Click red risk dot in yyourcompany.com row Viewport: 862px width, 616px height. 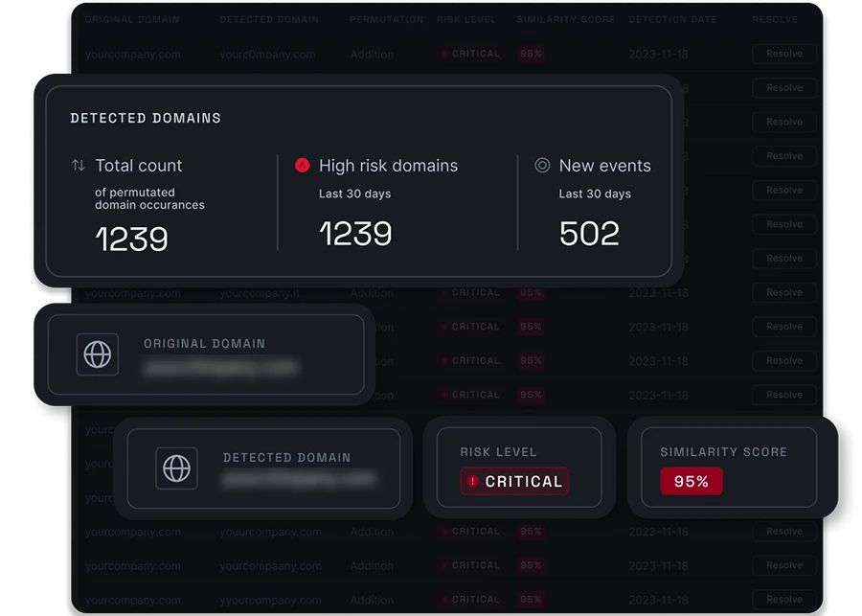pos(445,600)
